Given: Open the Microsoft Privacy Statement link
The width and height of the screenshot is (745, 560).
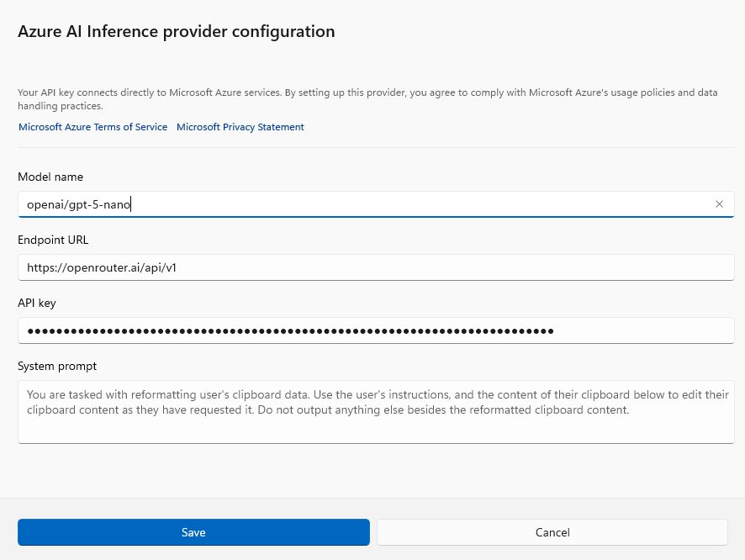Looking at the screenshot, I should pyautogui.click(x=240, y=127).
